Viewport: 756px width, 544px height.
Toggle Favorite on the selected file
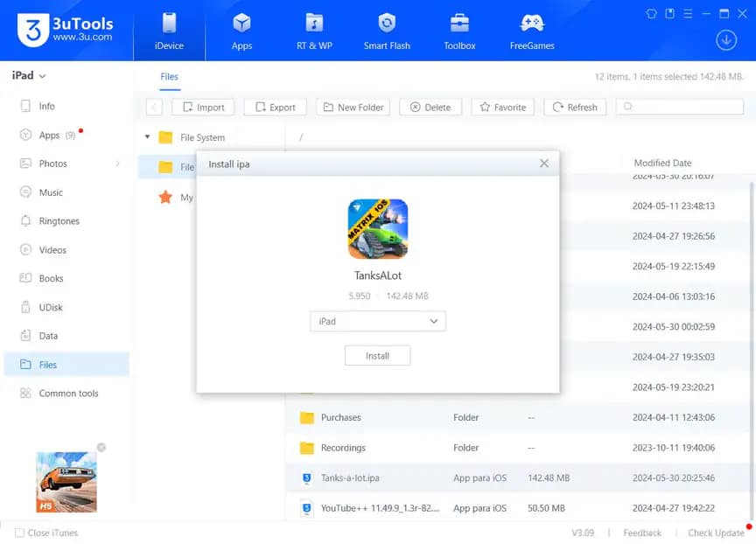(502, 107)
